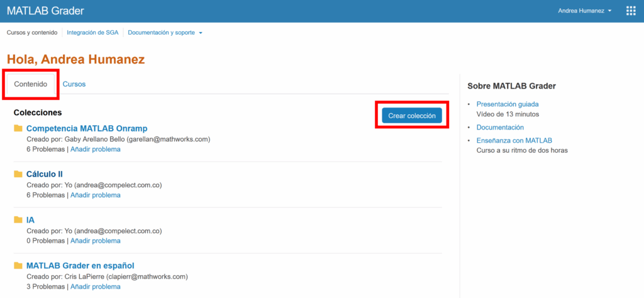Click the folder icon beside IA
This screenshot has width=644, height=298.
pos(18,219)
